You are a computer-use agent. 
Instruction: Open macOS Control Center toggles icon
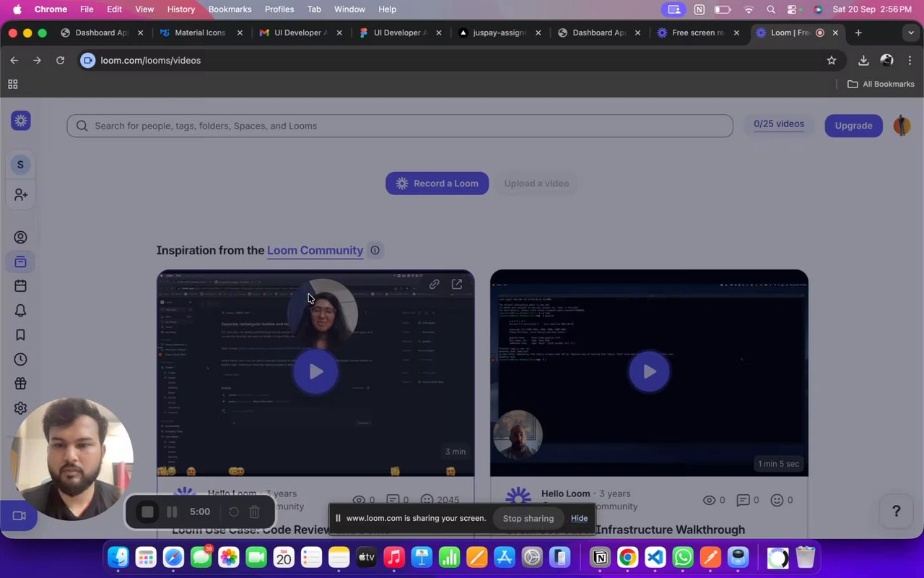tap(793, 9)
